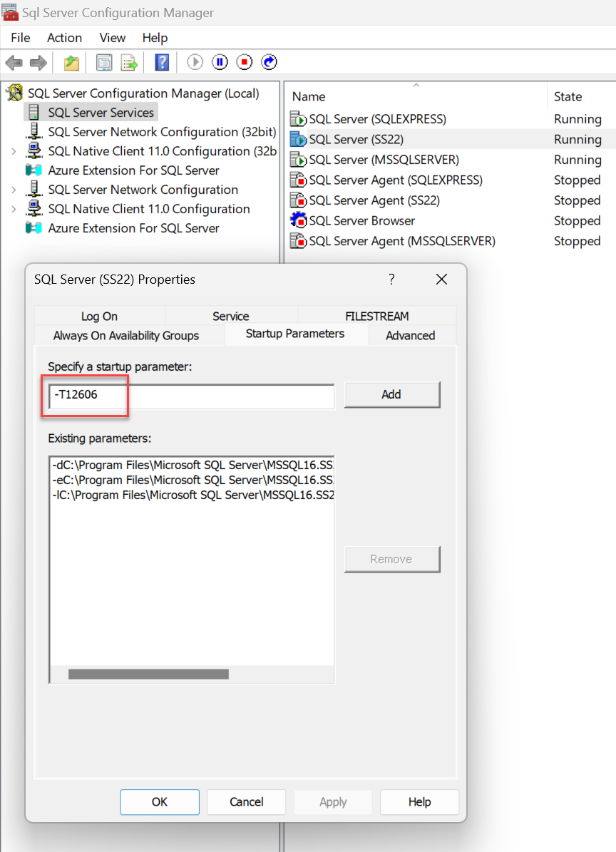Click the Stop Service toolbar icon
This screenshot has width=616, height=852.
coord(245,62)
